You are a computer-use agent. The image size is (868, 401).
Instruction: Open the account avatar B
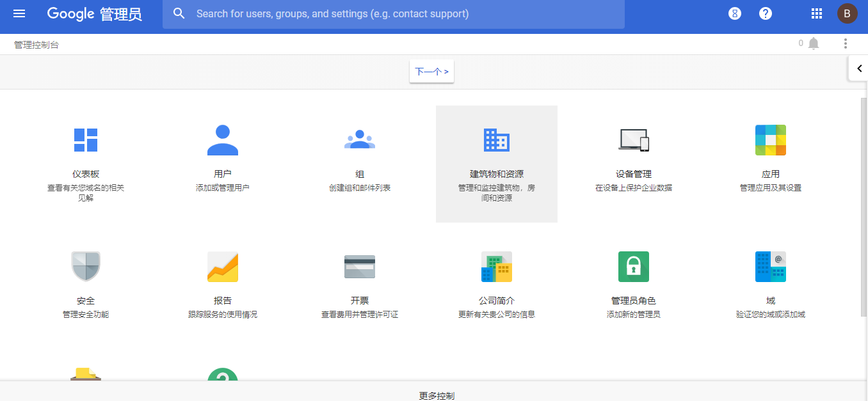pos(848,13)
